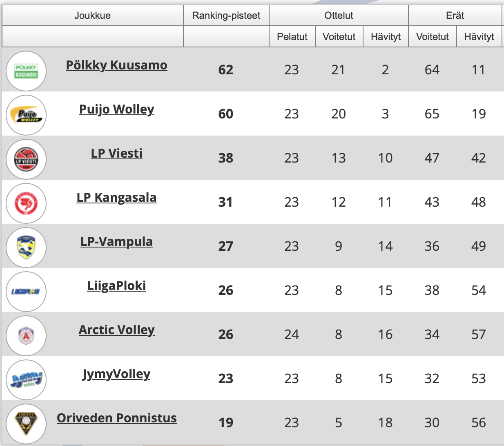The image size is (504, 446).
Task: Click the LiigaPloki team logo
Action: [26, 292]
